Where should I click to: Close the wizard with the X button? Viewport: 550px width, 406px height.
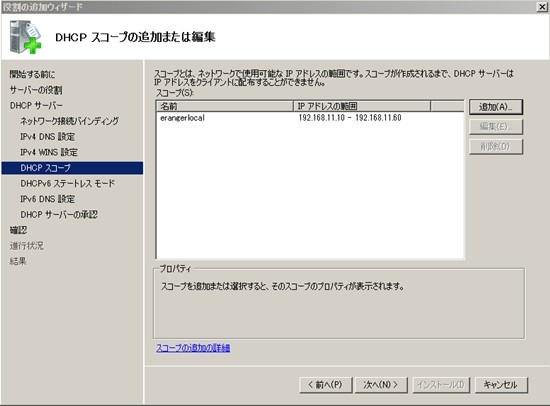542,7
